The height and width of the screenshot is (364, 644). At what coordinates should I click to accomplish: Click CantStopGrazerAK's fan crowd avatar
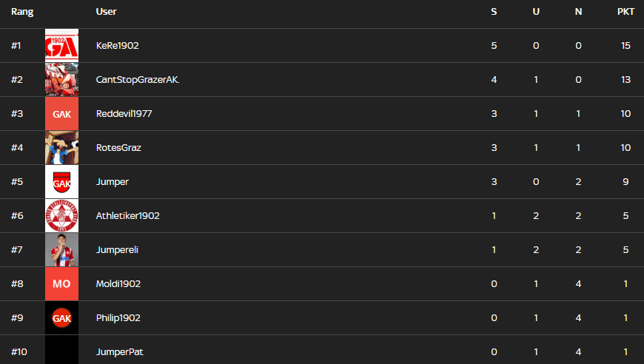pyautogui.click(x=61, y=80)
